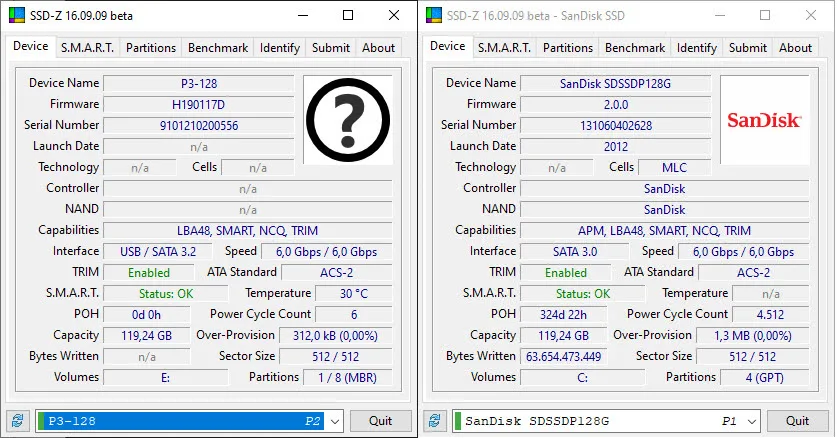Image resolution: width=837 pixels, height=438 pixels.
Task: Click temperature value 30 °C
Action: (354, 293)
